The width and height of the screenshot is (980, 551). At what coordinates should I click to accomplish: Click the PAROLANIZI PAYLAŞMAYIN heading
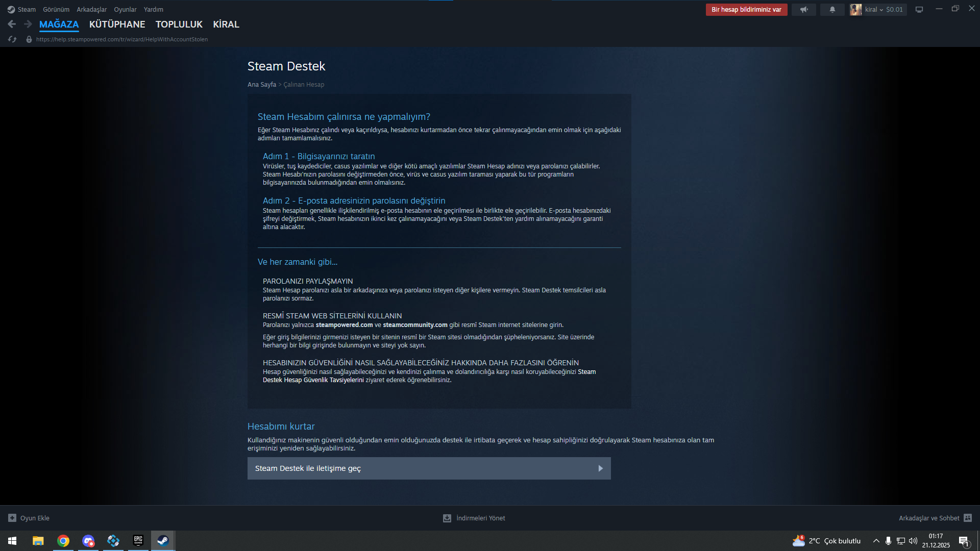click(308, 281)
